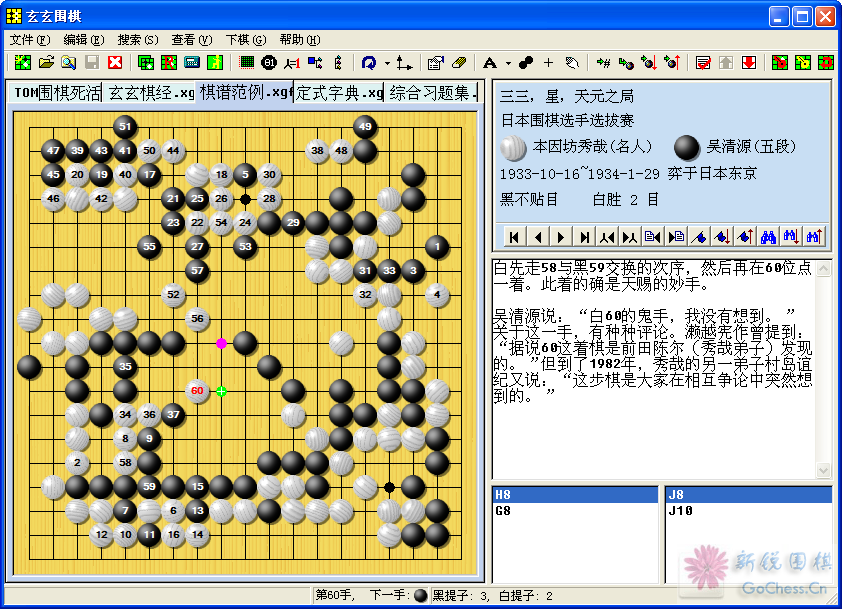Click the board icon with red R

pyautogui.click(x=169, y=62)
